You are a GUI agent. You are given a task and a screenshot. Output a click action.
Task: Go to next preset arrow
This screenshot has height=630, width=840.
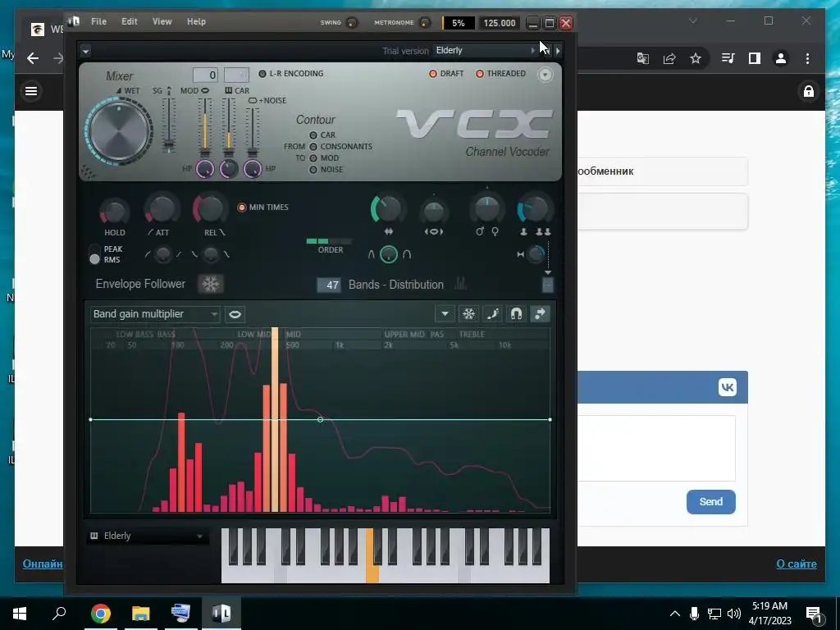(558, 51)
